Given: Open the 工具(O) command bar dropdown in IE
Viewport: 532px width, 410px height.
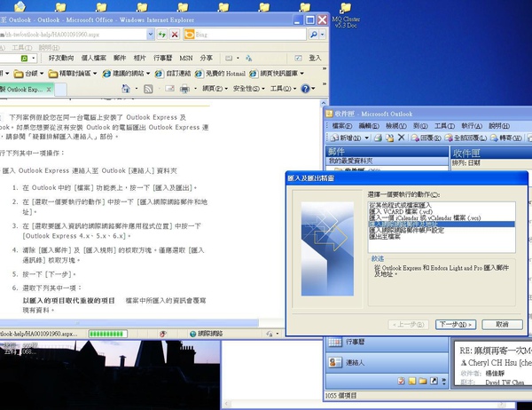Looking at the screenshot, I should pos(284,89).
